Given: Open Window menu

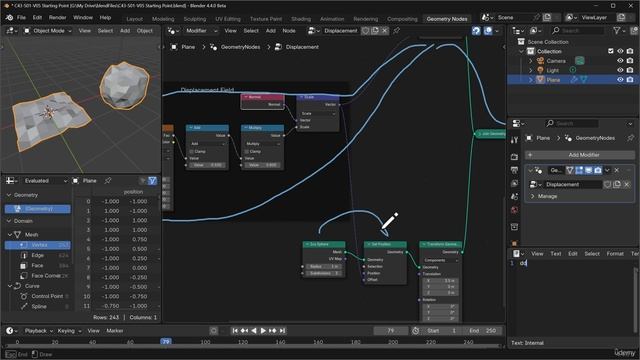Looking at the screenshot, I should (x=83, y=18).
